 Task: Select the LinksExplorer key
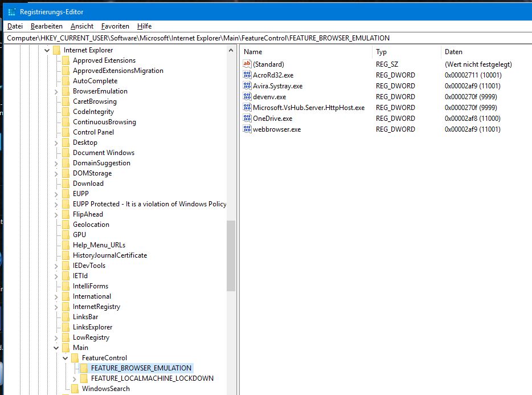(92, 327)
